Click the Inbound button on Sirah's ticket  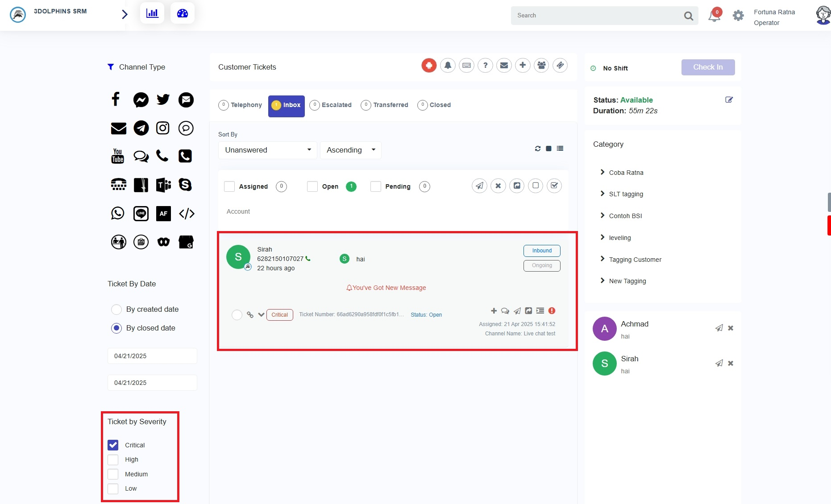542,251
